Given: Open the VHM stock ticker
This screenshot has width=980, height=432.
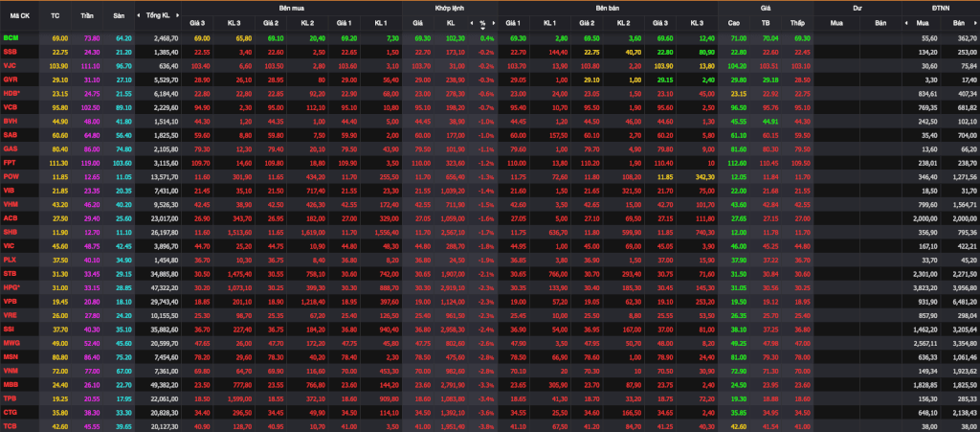Looking at the screenshot, I should tap(11, 204).
